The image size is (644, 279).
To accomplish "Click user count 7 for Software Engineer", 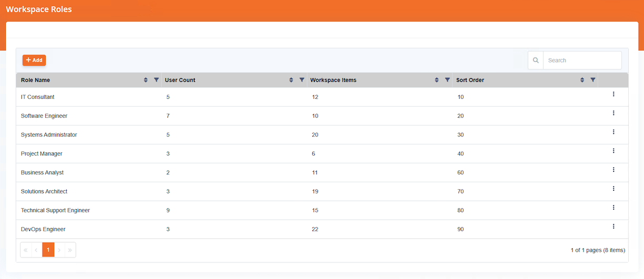I will click(x=168, y=116).
